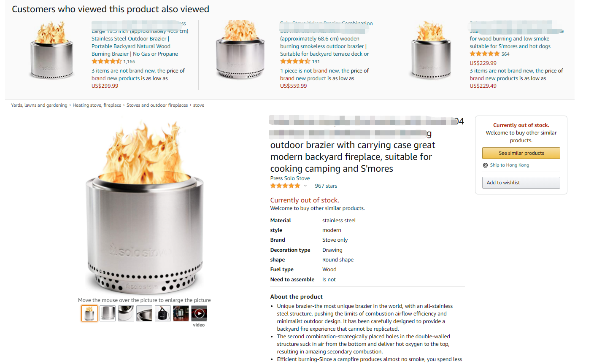Select the black carrying case thumbnail

click(x=163, y=313)
